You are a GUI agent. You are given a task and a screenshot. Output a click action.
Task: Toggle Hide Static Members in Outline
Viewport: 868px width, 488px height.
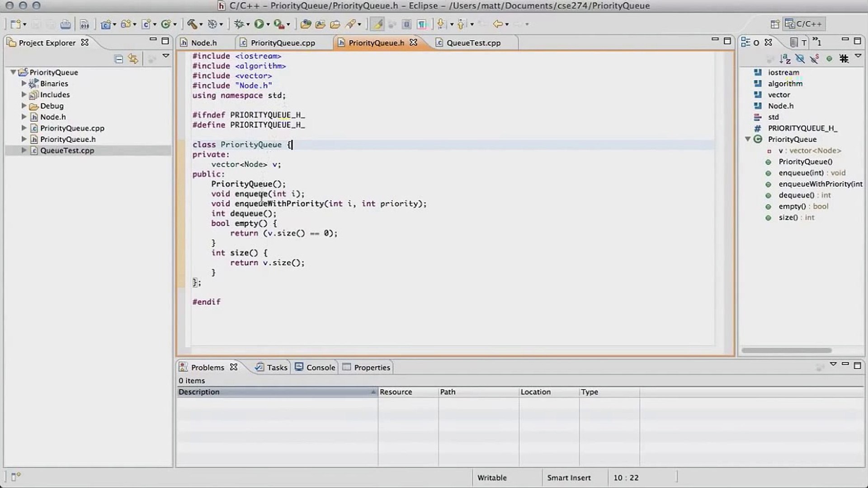815,59
